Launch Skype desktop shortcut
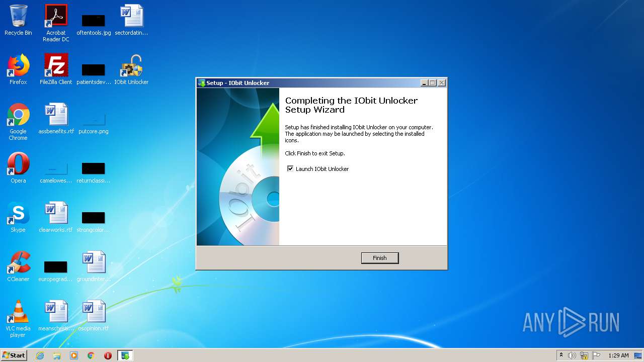644x362 pixels. (x=18, y=217)
